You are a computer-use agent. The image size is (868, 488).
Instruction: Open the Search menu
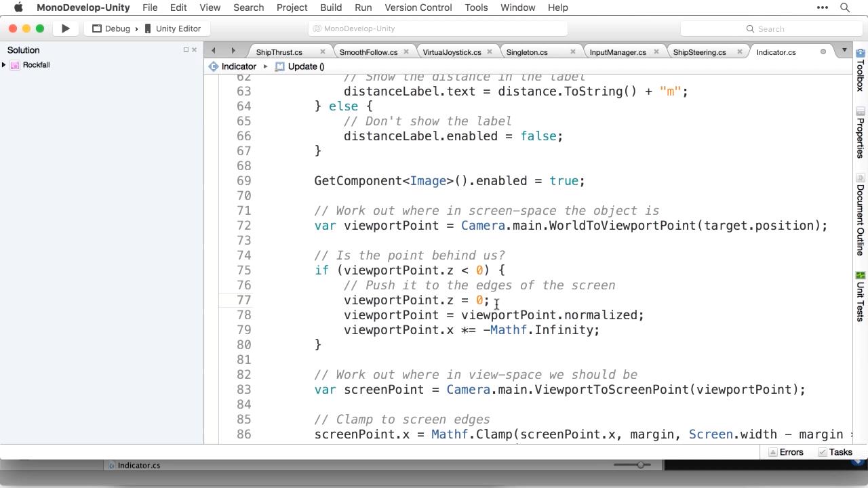249,7
